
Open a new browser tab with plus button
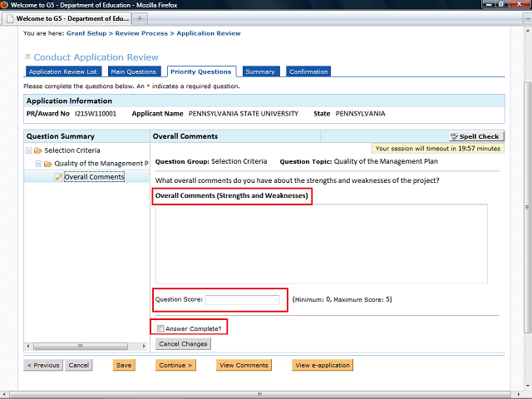[140, 18]
